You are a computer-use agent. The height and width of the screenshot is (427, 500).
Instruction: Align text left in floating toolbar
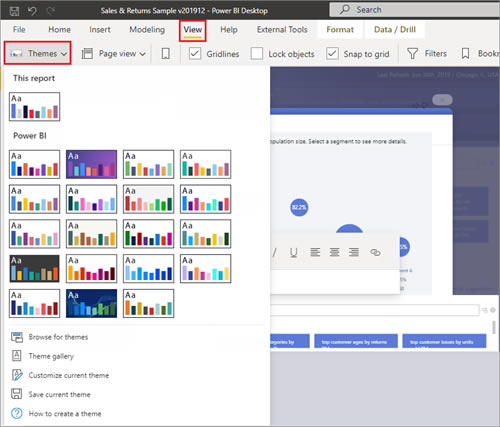click(315, 252)
